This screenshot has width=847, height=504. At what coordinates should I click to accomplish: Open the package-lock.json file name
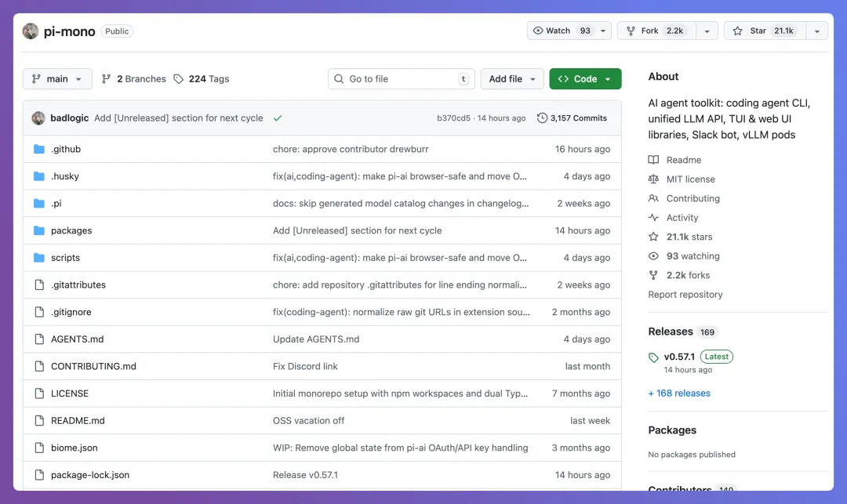pyautogui.click(x=90, y=475)
